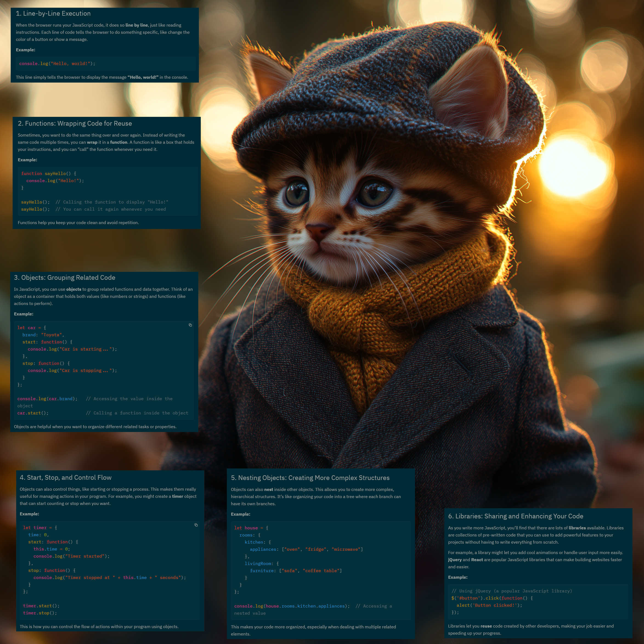The image size is (644, 644).
Task: Click the heading "2. Functions: Wrapping Code for Reuse"
Action: pyautogui.click(x=75, y=123)
